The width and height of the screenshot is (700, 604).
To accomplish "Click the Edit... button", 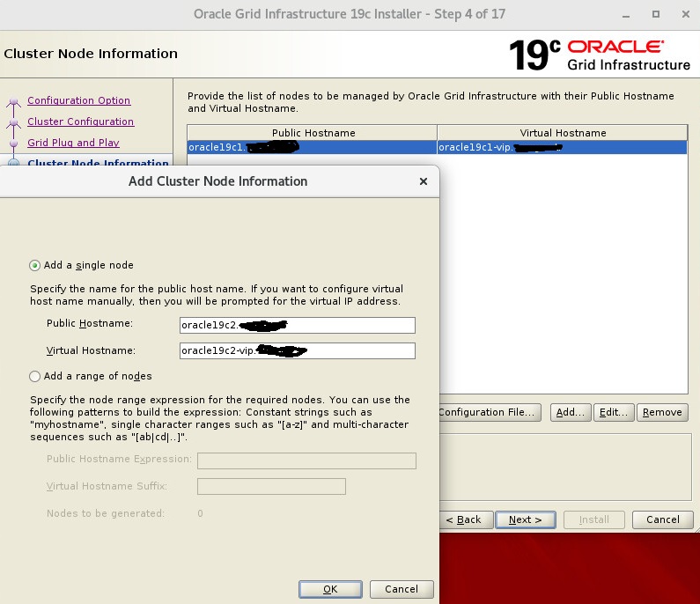I will point(614,412).
